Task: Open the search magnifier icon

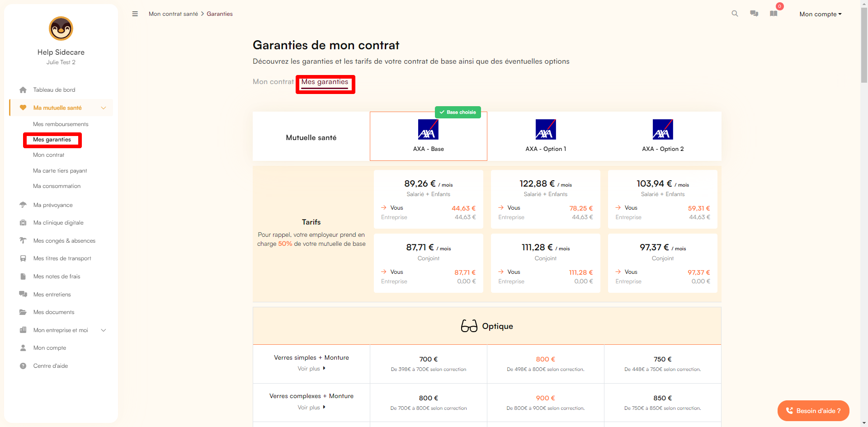Action: pos(735,14)
